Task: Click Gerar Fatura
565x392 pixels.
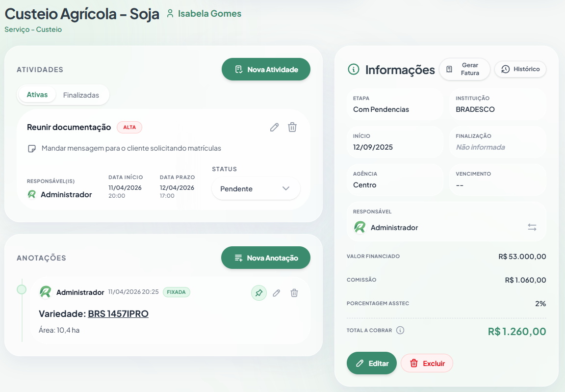Action: click(464, 69)
